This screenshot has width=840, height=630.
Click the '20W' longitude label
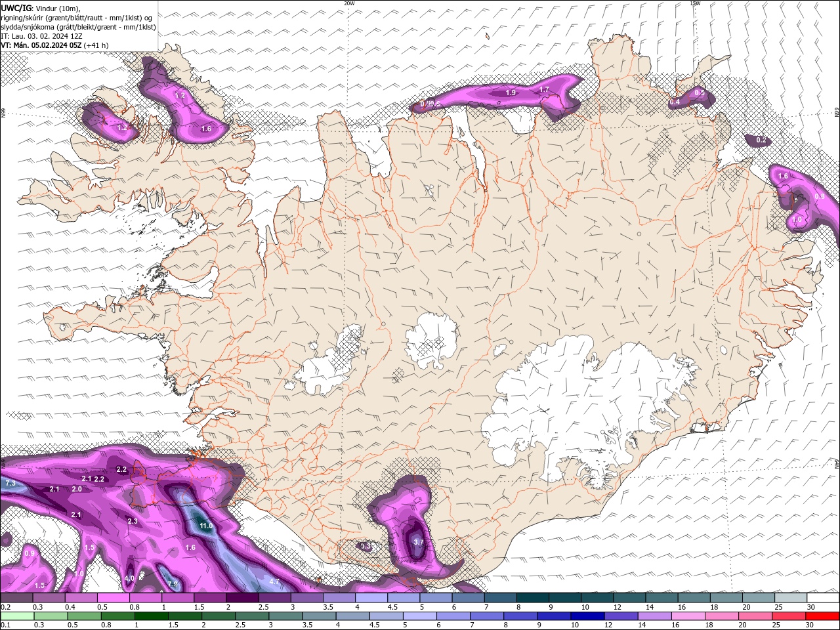[x=349, y=3]
